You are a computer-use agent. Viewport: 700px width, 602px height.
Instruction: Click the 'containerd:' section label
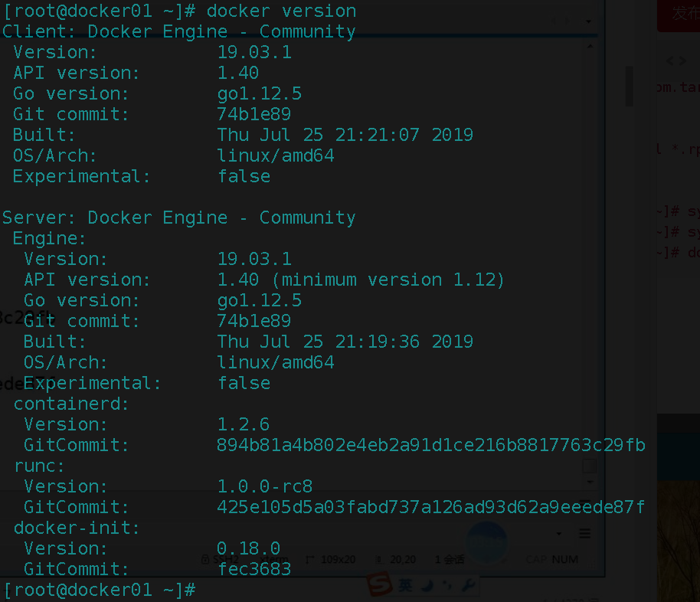tap(71, 404)
